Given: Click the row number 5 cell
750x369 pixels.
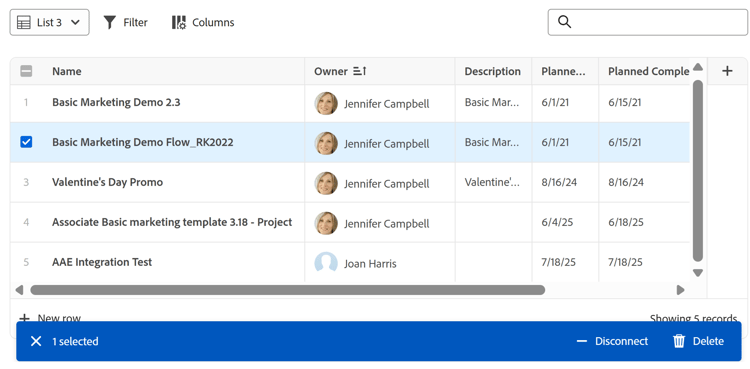Looking at the screenshot, I should point(26,262).
